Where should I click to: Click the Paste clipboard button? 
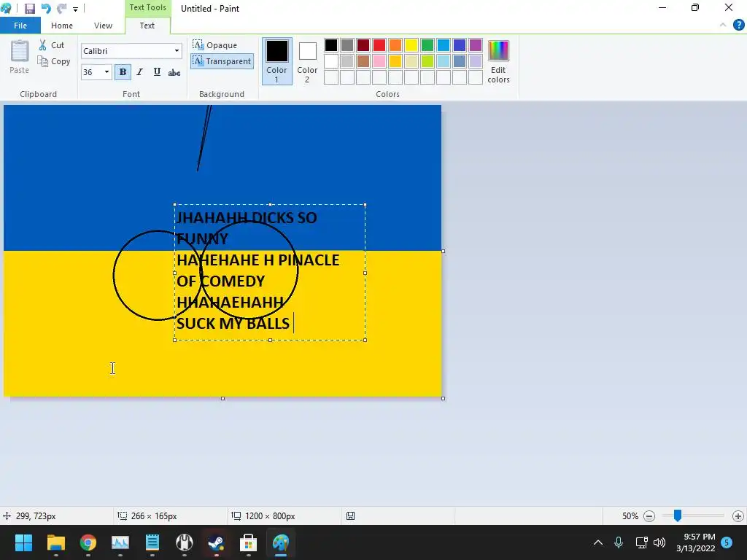(20, 57)
